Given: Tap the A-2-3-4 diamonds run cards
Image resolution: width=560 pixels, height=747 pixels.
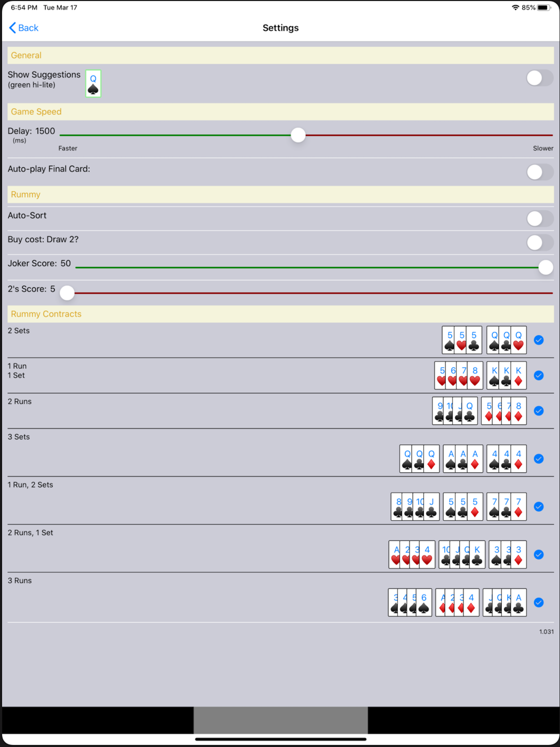Looking at the screenshot, I should click(457, 602).
